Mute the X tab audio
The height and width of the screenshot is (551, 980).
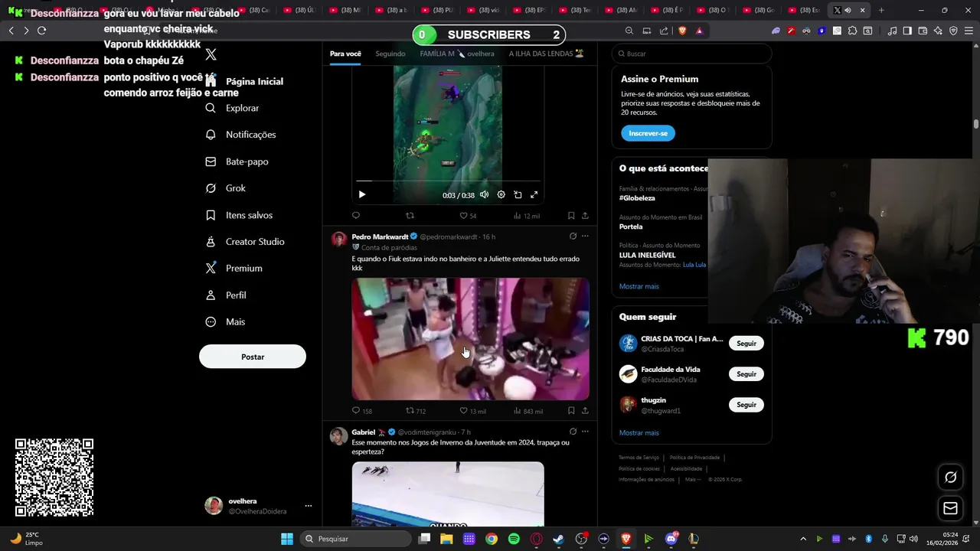848,10
